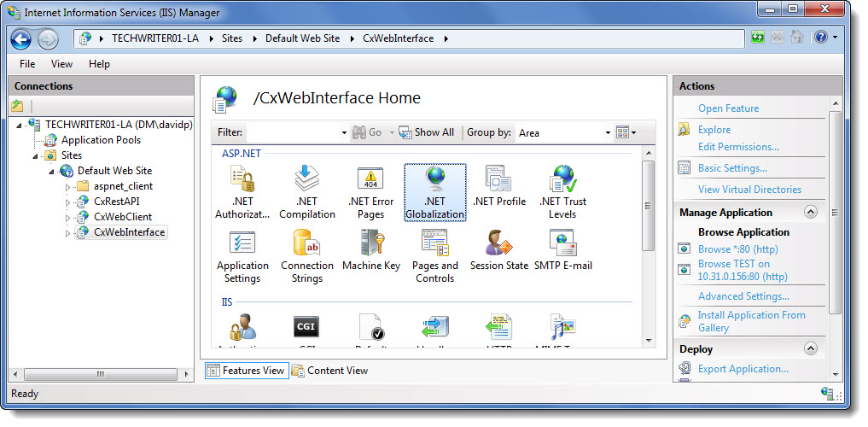Open the Session State feature icon
Viewport: 868px width, 427px height.
point(498,251)
